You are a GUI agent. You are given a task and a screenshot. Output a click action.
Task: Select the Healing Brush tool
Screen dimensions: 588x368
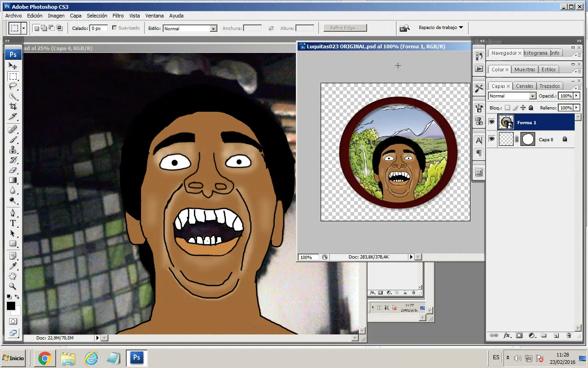pos(13,129)
